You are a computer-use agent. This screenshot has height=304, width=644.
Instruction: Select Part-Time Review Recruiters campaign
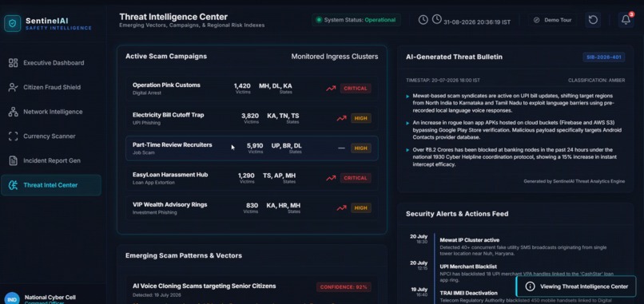pos(252,148)
